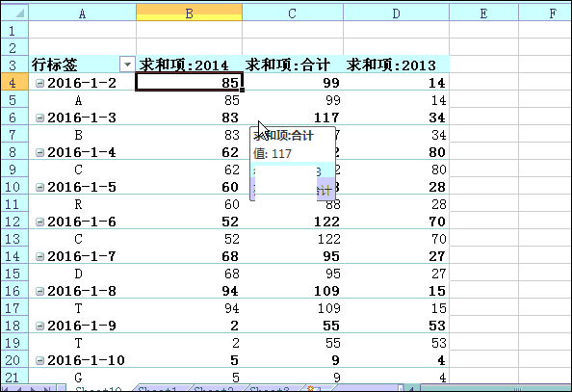Click cell D8 showing bold 80
Image resolution: width=572 pixels, height=392 pixels.
[x=396, y=151]
